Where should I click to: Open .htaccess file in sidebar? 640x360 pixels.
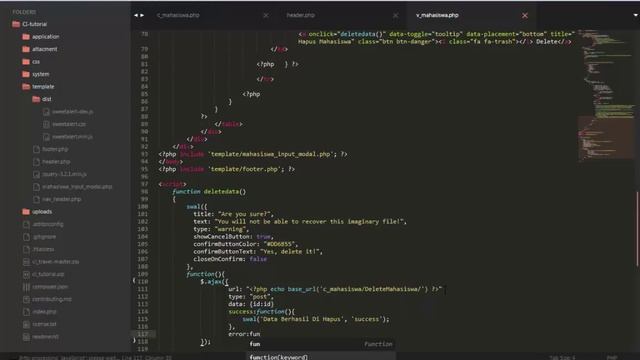(43, 249)
